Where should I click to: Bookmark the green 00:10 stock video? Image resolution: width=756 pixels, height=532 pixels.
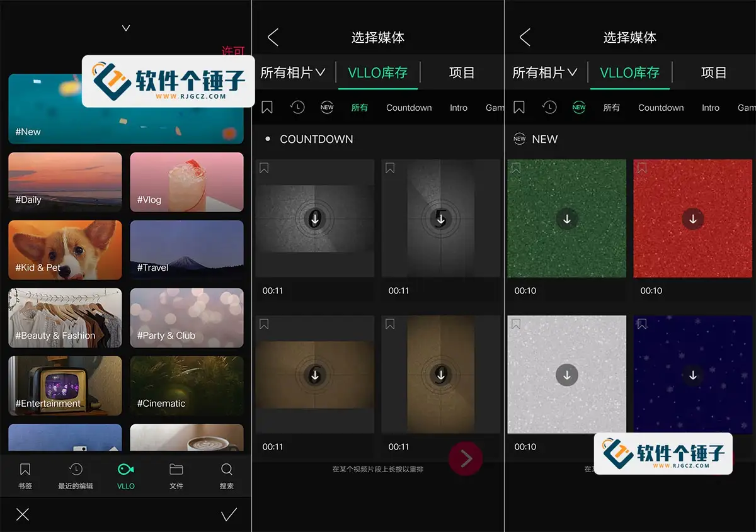(516, 167)
